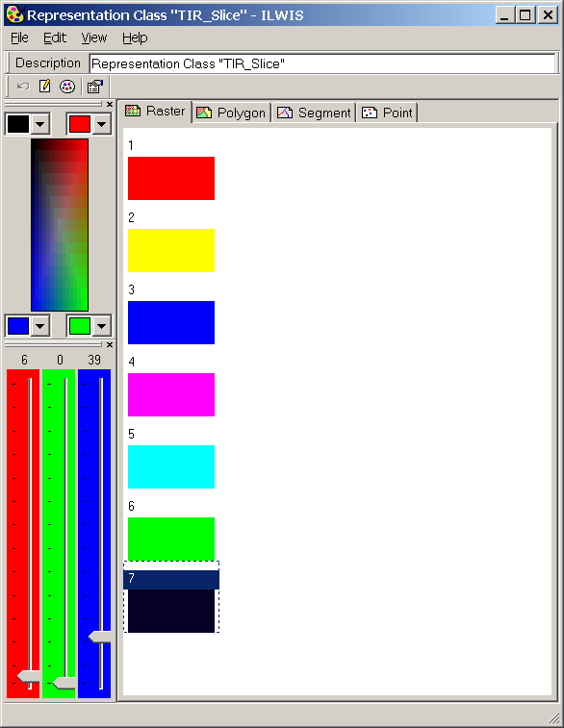Open the color palette toolbar icon
The height and width of the screenshot is (728, 564).
click(67, 87)
